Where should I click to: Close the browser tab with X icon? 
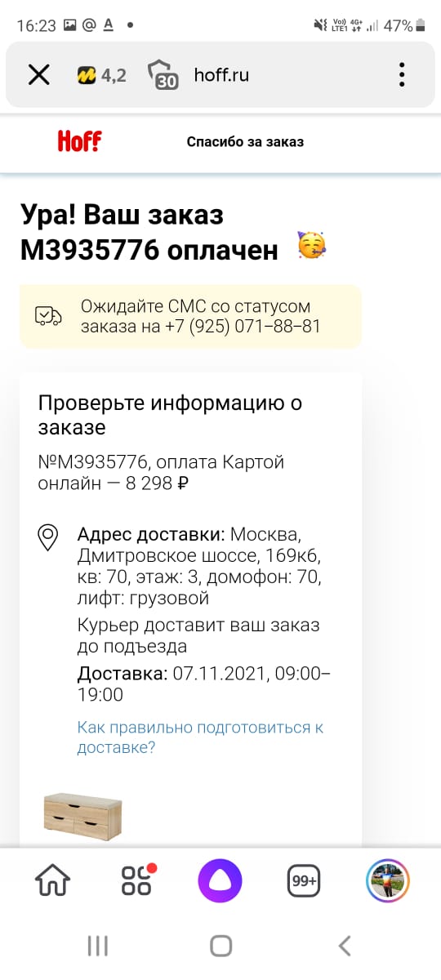click(38, 75)
